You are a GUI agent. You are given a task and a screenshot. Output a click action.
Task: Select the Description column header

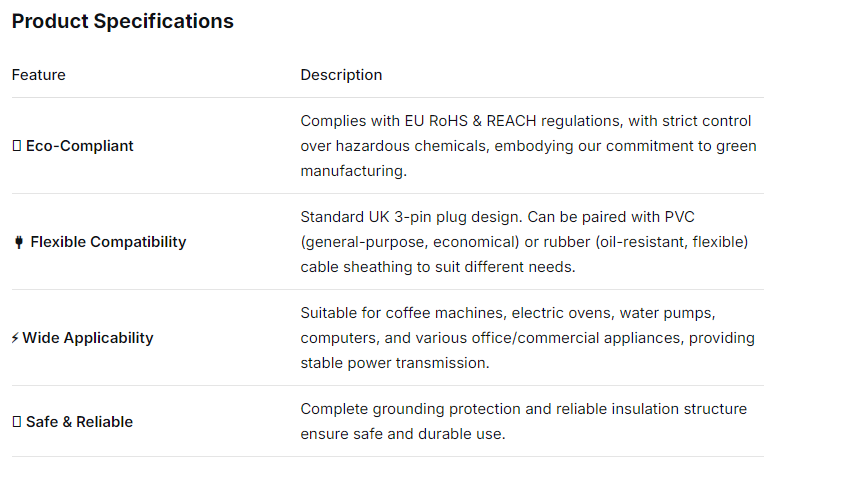(341, 75)
